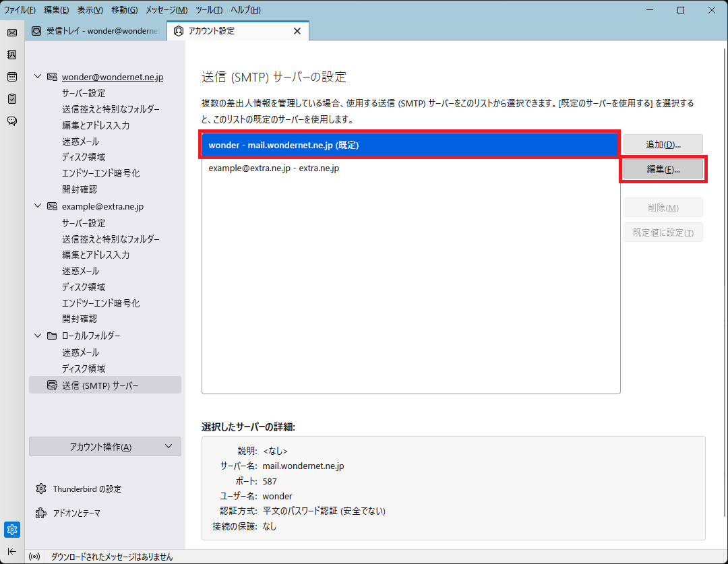The width and height of the screenshot is (728, 564).
Task: Open the ファイル(F) menu
Action: coord(20,9)
